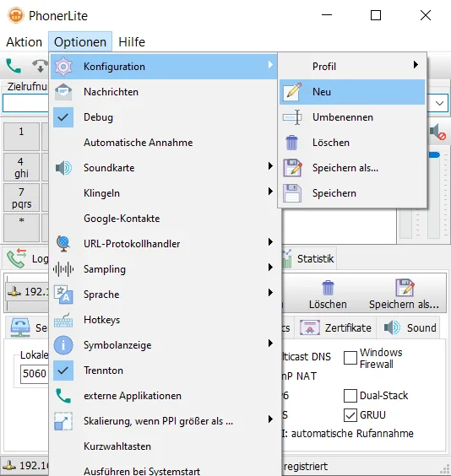The height and width of the screenshot is (476, 451).
Task: Expand the Profil submenu arrow
Action: point(416,65)
